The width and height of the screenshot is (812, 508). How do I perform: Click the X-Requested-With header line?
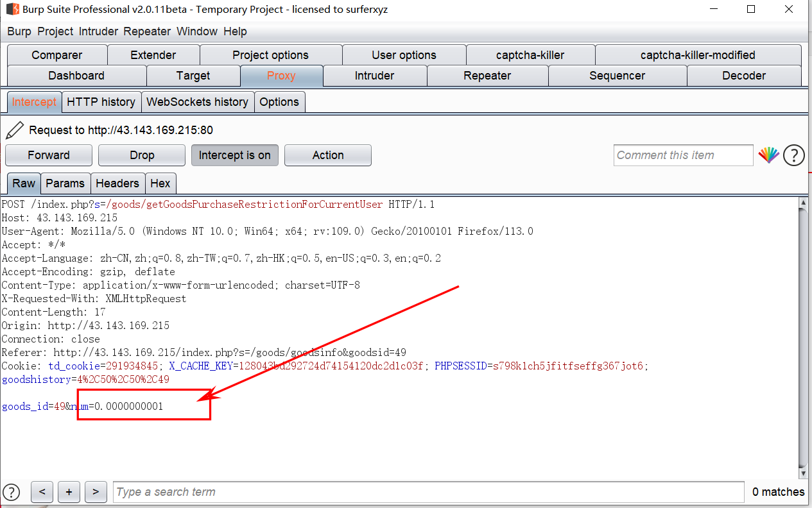[x=94, y=299]
